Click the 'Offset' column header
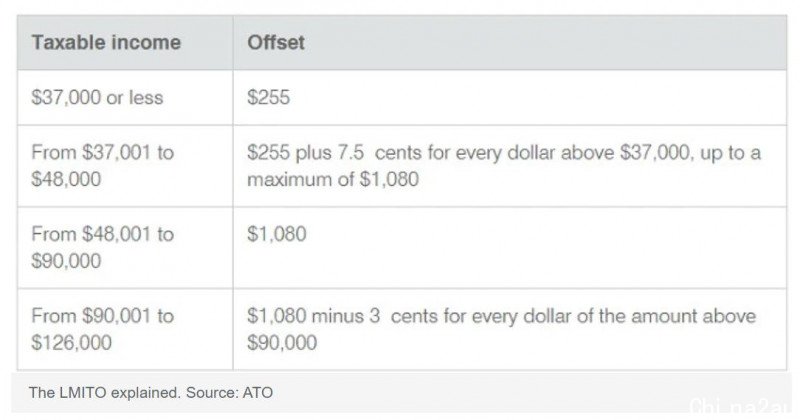 tap(510, 42)
